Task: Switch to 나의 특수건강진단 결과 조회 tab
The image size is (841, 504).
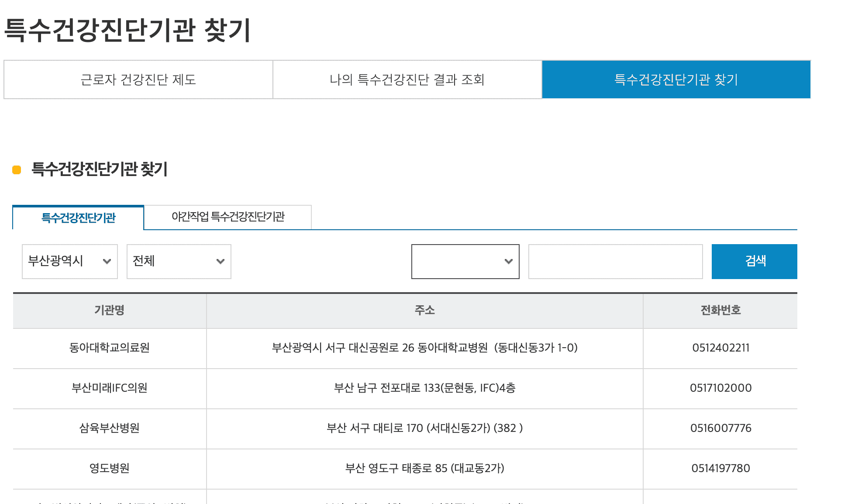Action: (x=407, y=79)
